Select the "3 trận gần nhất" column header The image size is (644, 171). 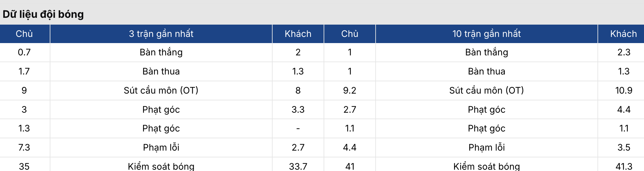[x=161, y=34]
